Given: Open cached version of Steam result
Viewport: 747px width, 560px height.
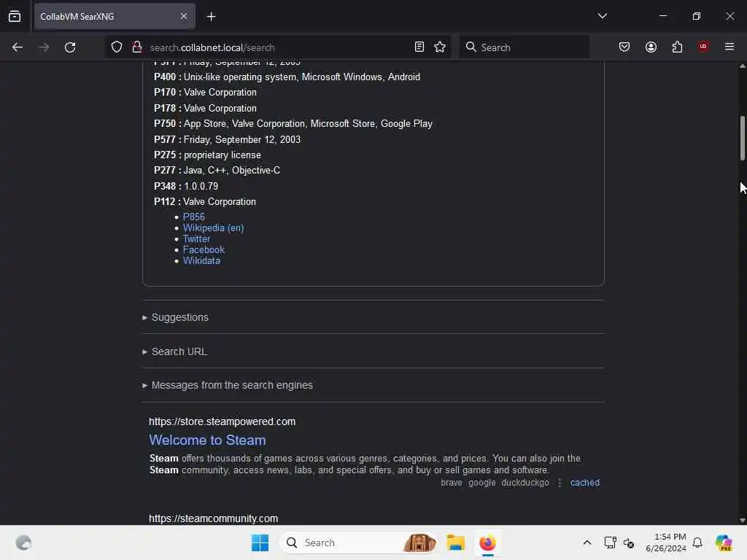Looking at the screenshot, I should coord(585,483).
